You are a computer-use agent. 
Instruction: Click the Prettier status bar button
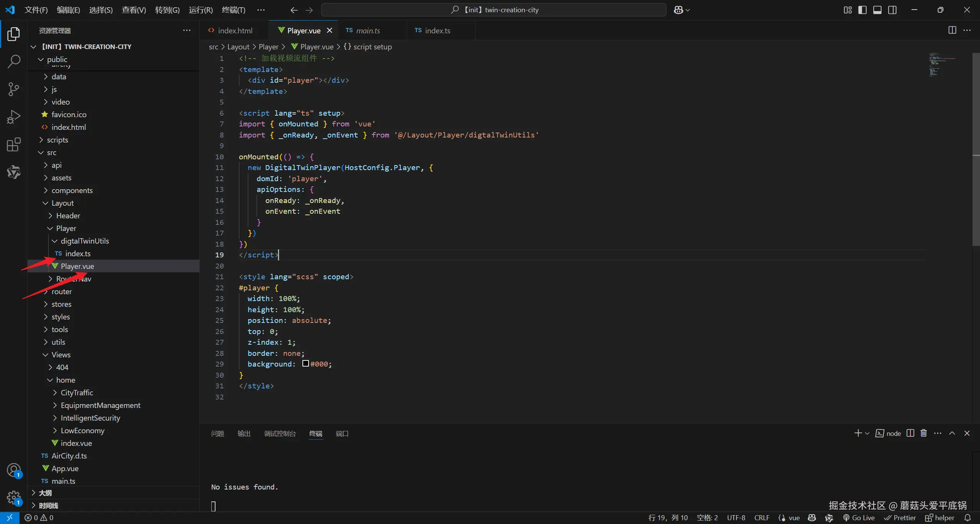pyautogui.click(x=900, y=517)
